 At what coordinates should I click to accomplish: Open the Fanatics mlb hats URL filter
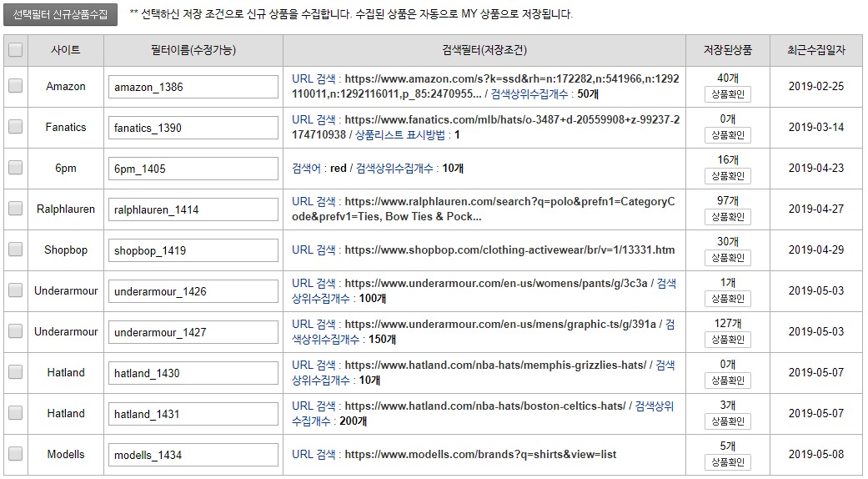[x=485, y=128]
